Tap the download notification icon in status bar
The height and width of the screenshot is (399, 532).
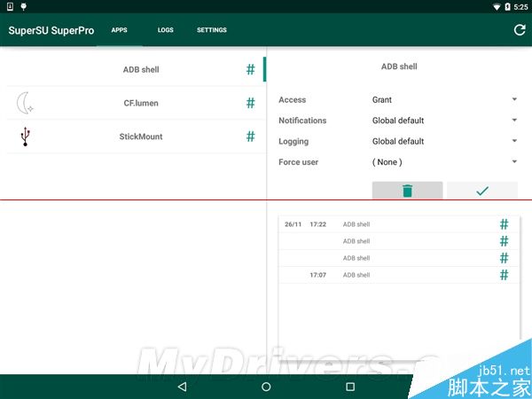pyautogui.click(x=10, y=6)
